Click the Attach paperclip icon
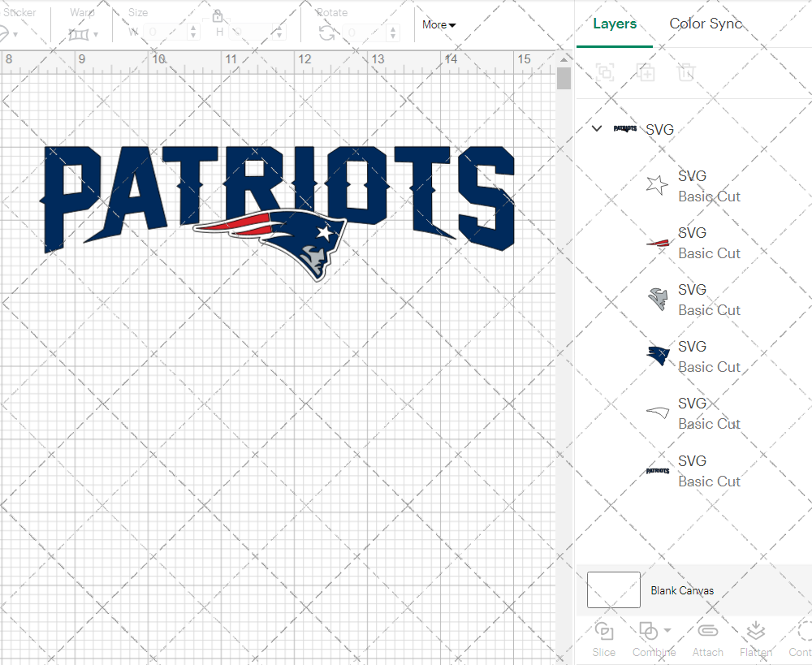Image resolution: width=812 pixels, height=665 pixels. pyautogui.click(x=707, y=632)
